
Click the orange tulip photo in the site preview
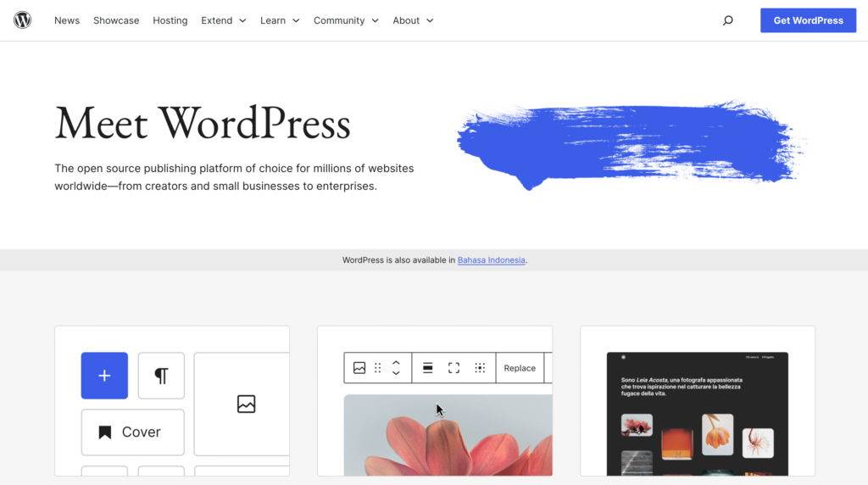(717, 434)
